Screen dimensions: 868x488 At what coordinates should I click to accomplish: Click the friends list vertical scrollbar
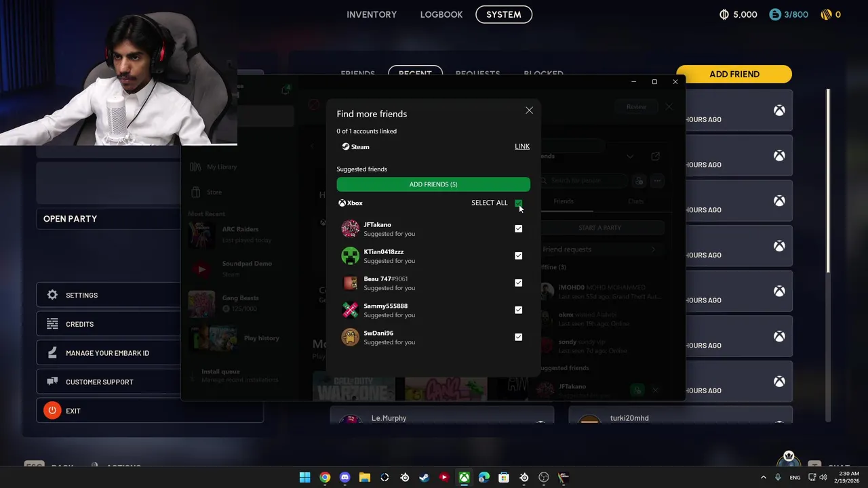(827, 182)
